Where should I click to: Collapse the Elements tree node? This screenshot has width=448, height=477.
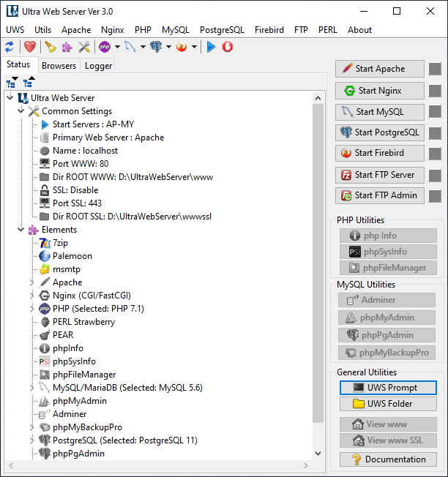pos(20,230)
